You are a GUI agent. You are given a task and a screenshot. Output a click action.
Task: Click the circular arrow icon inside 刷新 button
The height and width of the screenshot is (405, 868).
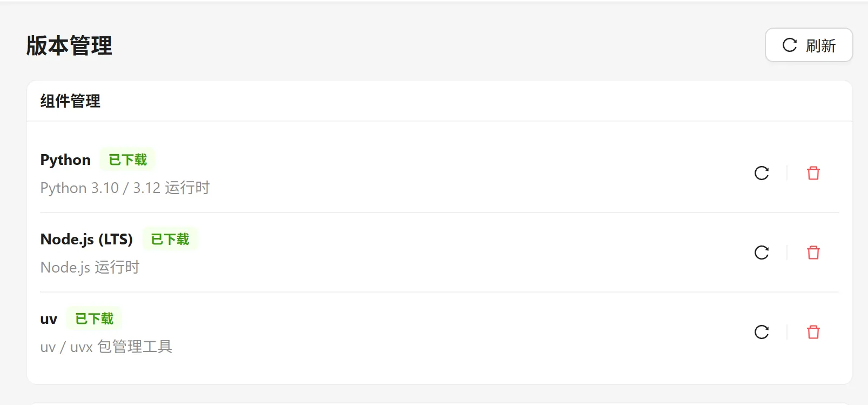[790, 45]
